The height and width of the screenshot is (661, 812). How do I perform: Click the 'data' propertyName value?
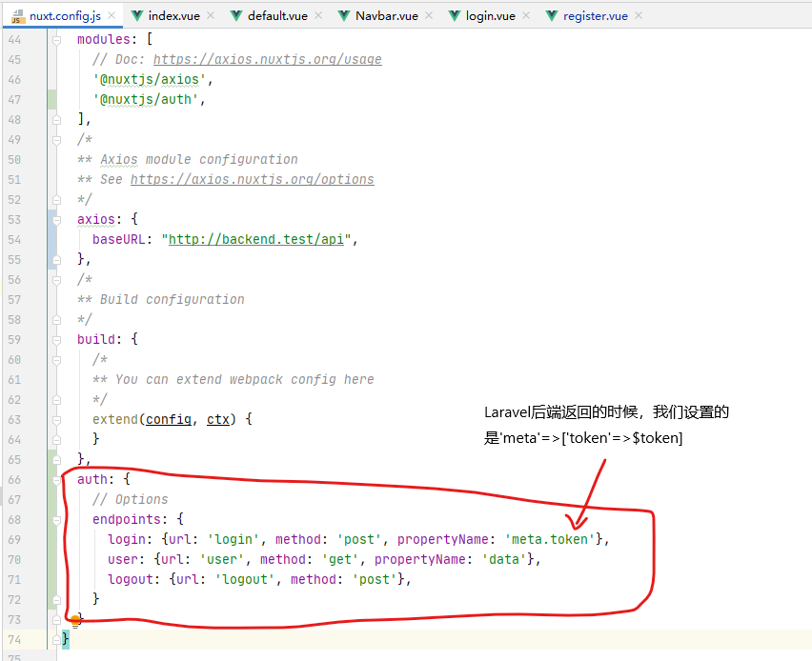(504, 559)
